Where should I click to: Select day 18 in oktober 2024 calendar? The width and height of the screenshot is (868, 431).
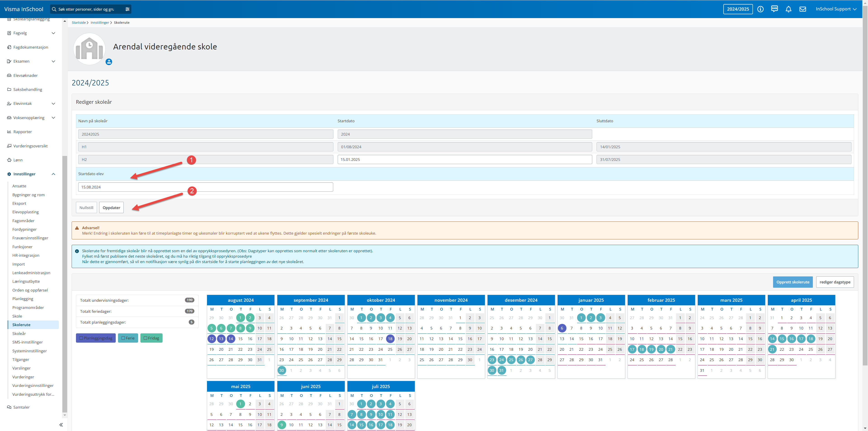point(390,339)
